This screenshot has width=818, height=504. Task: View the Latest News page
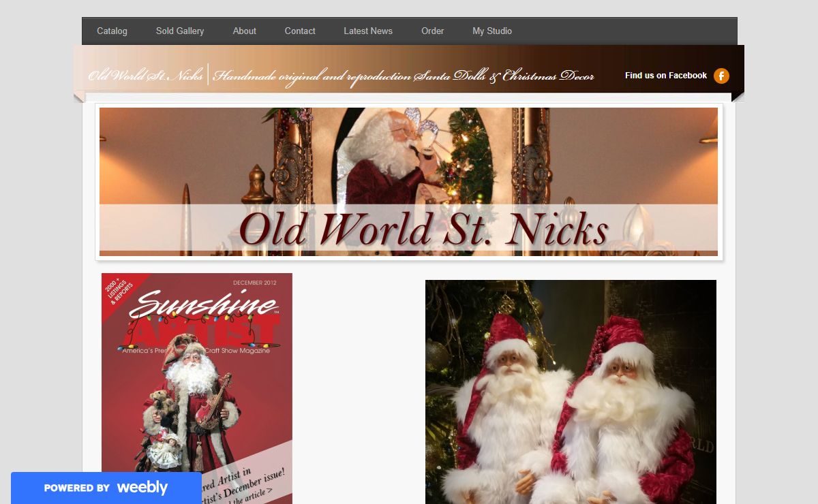point(368,31)
